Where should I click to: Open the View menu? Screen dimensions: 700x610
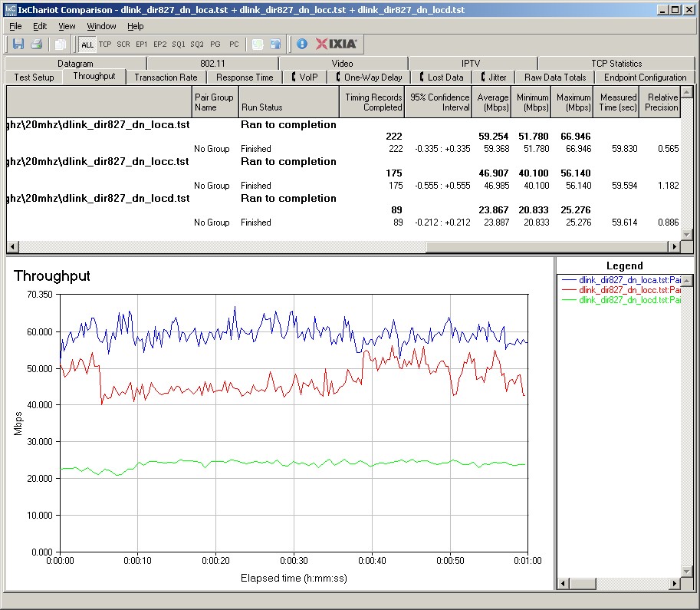67,26
